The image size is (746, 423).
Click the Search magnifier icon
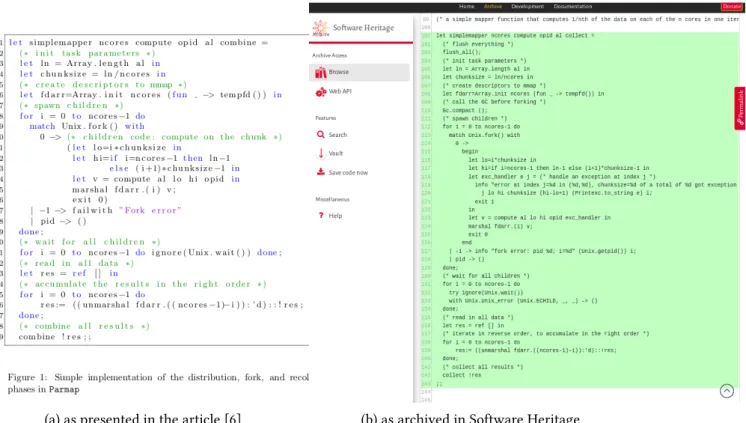pyautogui.click(x=321, y=135)
